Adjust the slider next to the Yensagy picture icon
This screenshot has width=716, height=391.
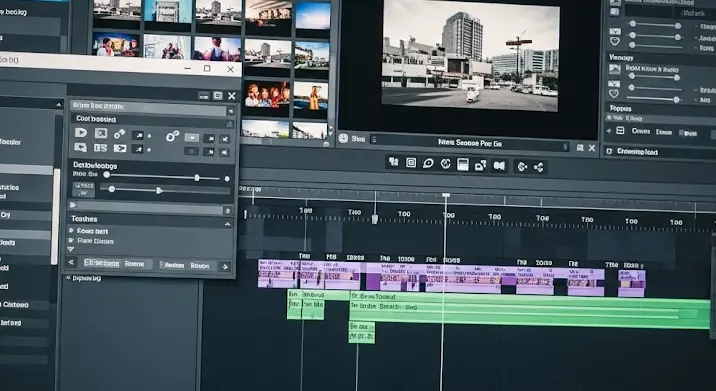coord(654,77)
